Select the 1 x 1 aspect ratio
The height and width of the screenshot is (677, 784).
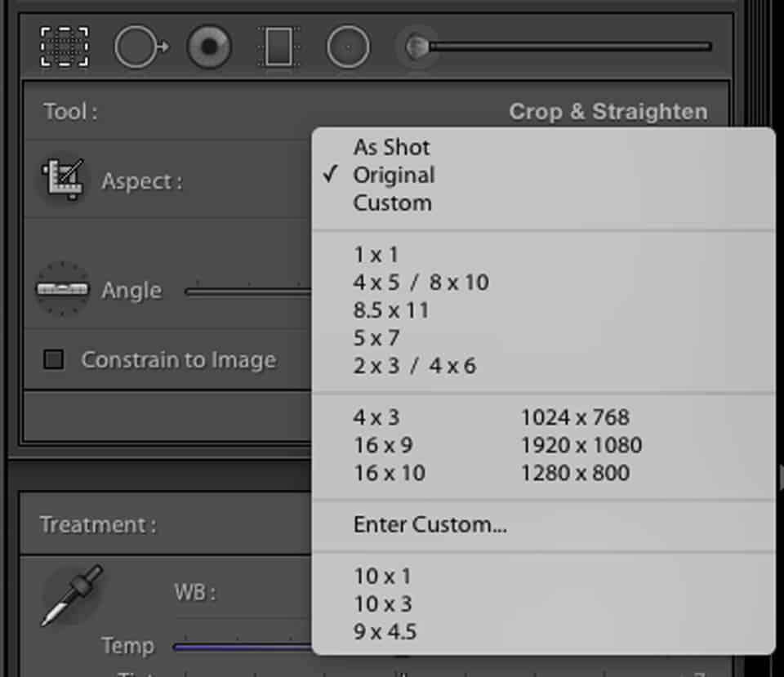[x=544, y=255]
